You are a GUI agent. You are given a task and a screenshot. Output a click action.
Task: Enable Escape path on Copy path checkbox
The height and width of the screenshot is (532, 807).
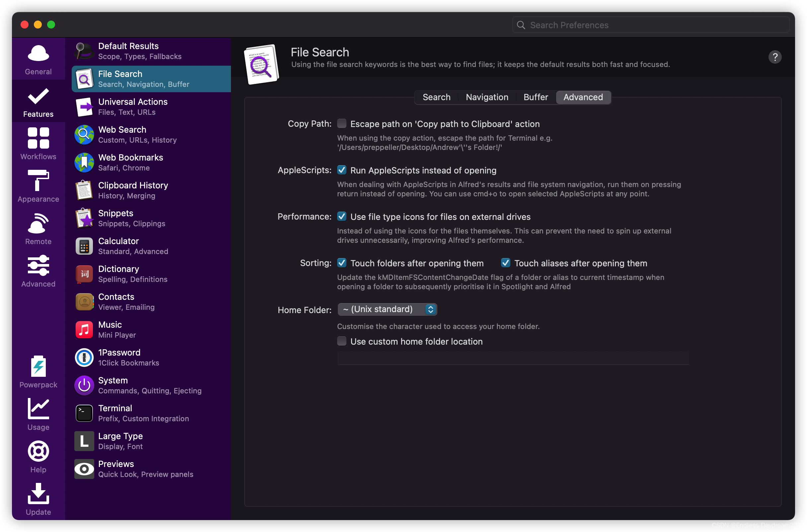click(x=342, y=123)
